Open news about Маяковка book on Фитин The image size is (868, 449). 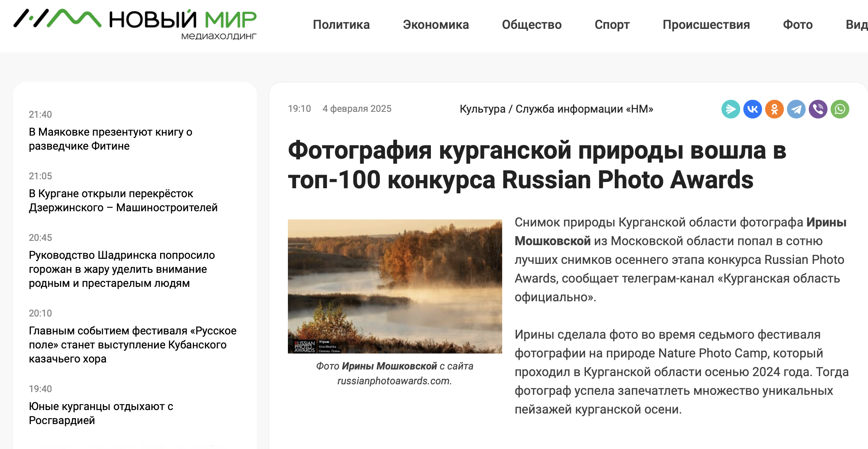click(111, 139)
